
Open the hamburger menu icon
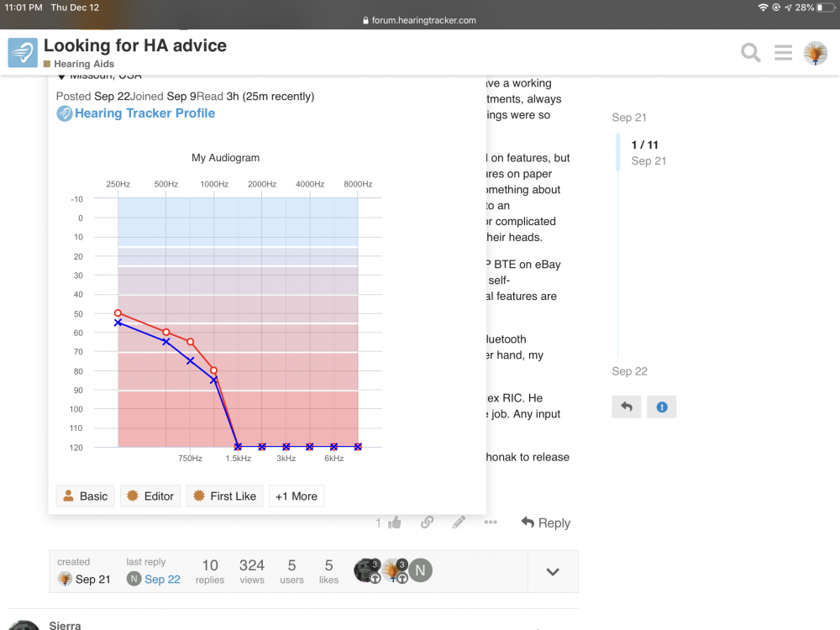pos(783,53)
